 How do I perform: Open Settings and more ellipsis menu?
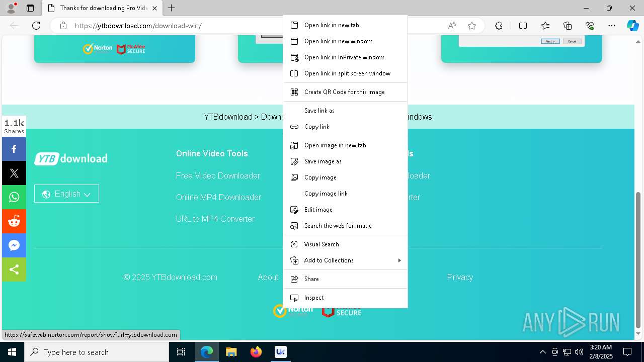[612, 26]
